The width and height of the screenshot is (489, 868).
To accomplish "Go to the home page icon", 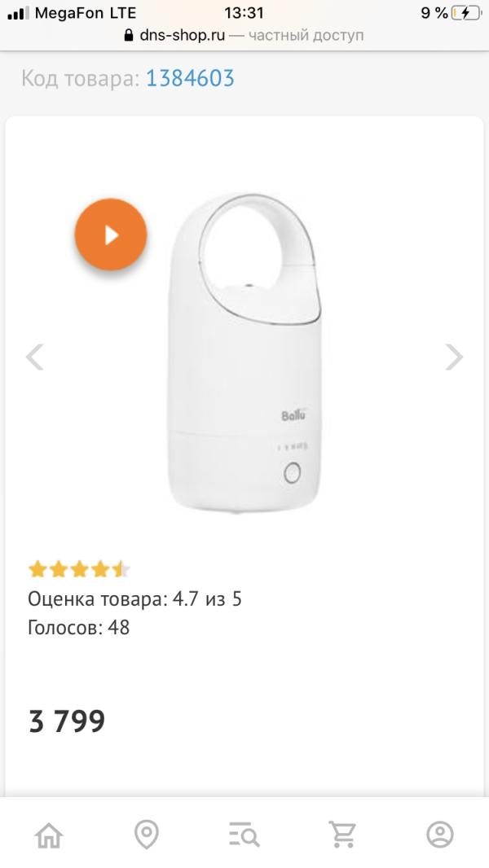I will click(x=49, y=835).
